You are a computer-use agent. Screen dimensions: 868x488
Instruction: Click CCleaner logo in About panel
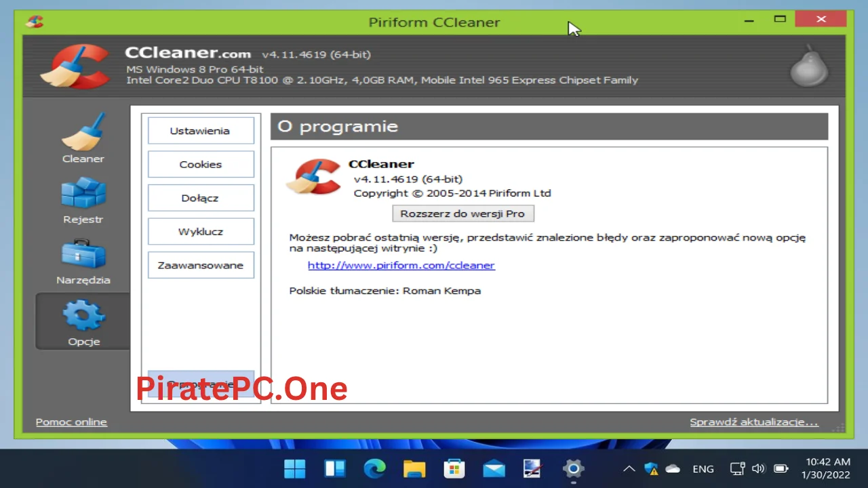[313, 176]
